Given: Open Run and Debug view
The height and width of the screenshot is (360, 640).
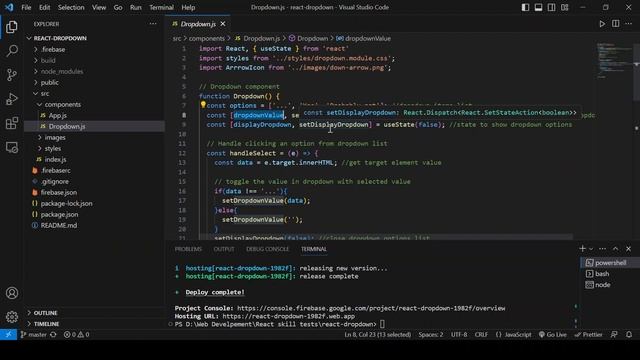Looking at the screenshot, I should [12, 99].
